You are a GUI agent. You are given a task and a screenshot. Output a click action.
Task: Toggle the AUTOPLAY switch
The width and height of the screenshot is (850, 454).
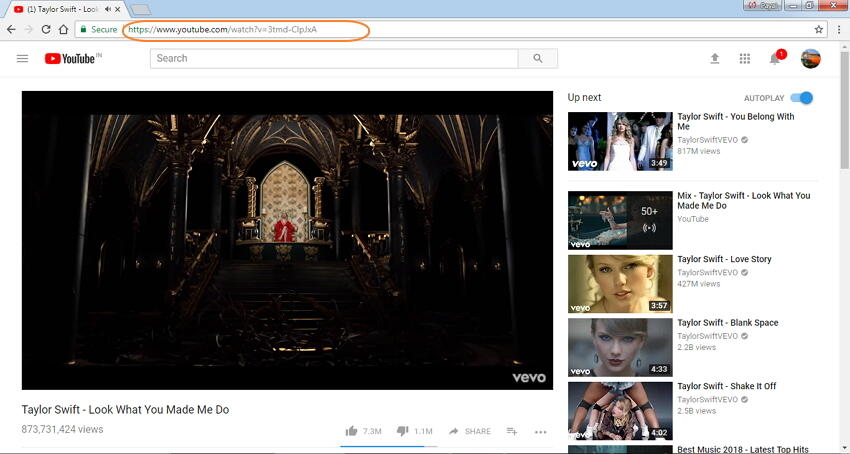pyautogui.click(x=802, y=98)
